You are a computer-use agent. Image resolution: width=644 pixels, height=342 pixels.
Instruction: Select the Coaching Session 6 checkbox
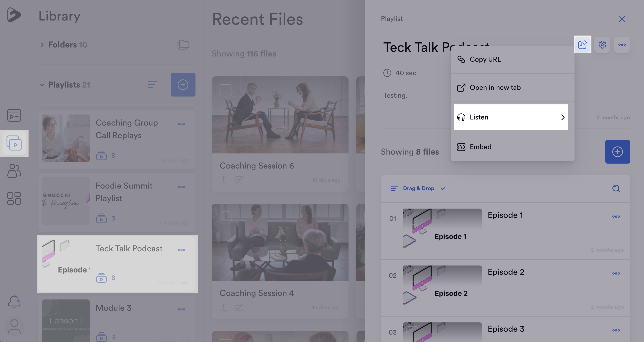pyautogui.click(x=225, y=90)
